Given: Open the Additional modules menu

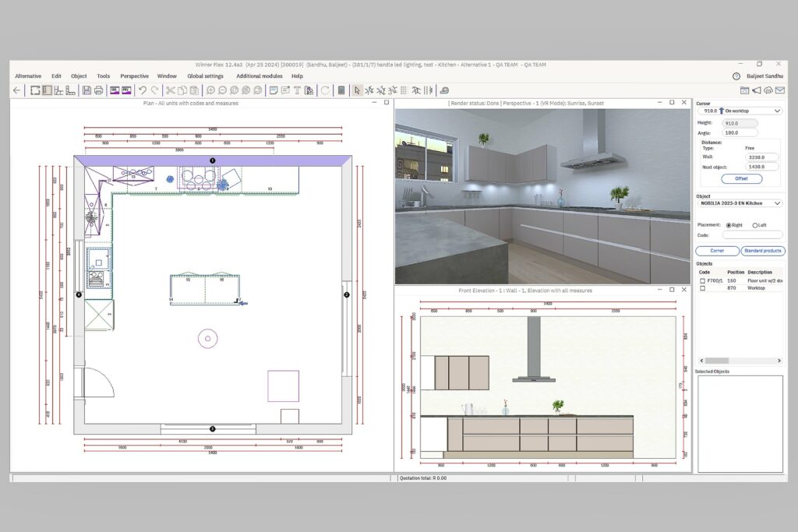Looking at the screenshot, I should pos(259,76).
